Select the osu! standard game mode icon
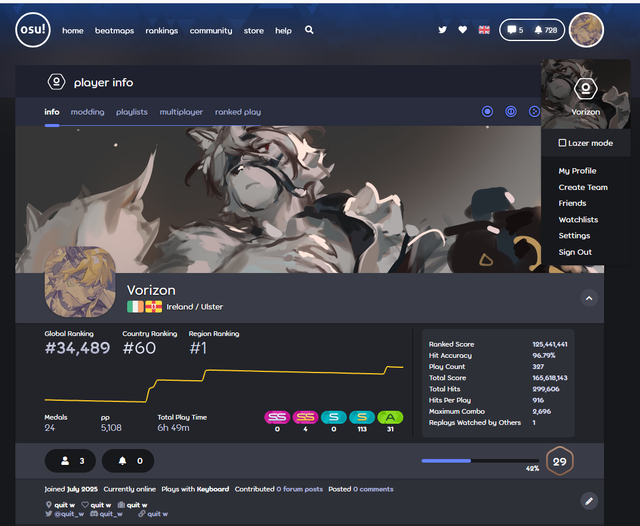The image size is (640, 526). pyautogui.click(x=487, y=111)
